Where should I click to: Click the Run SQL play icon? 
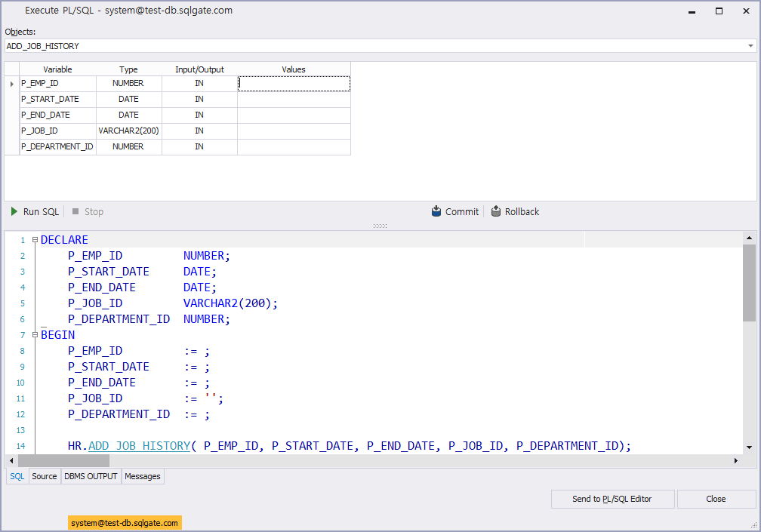coord(14,211)
